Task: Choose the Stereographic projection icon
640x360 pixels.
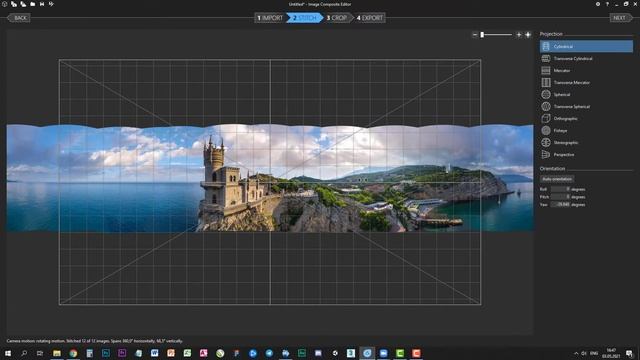Action: pyautogui.click(x=546, y=142)
